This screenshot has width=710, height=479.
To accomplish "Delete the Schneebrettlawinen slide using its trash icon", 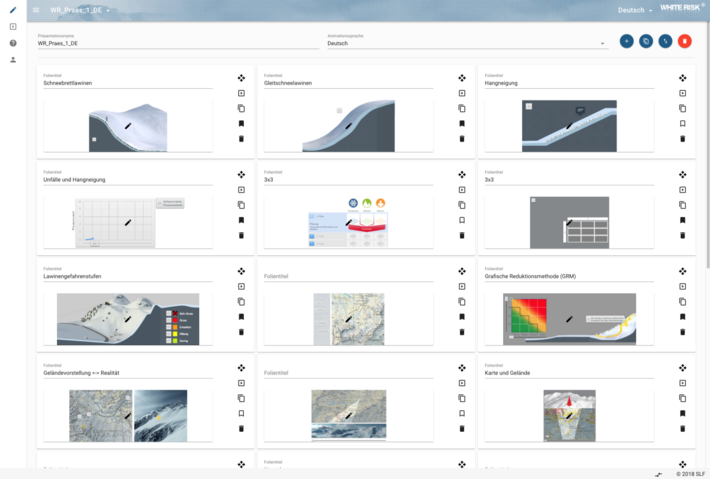I will tap(241, 139).
